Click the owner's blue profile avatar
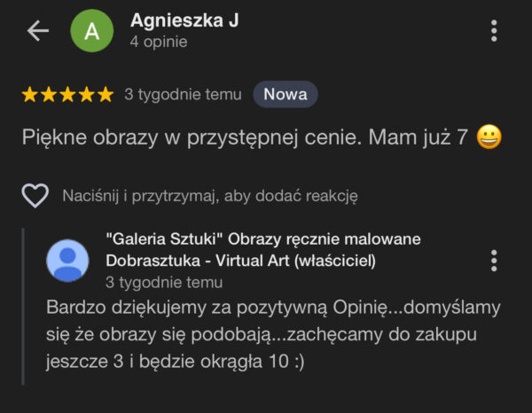This screenshot has width=532, height=413. tap(67, 261)
